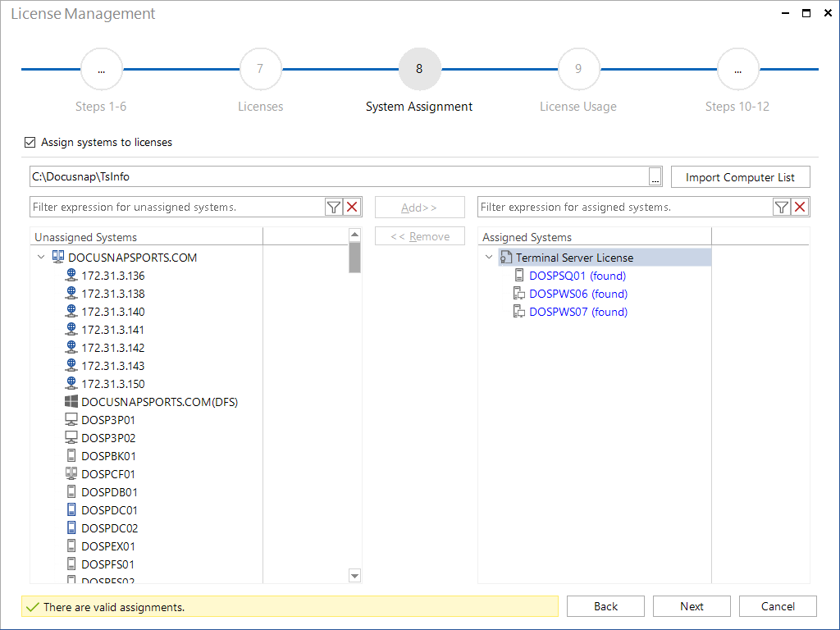Clear the assigned systems filter
This screenshot has width=840, height=630.
coord(800,207)
